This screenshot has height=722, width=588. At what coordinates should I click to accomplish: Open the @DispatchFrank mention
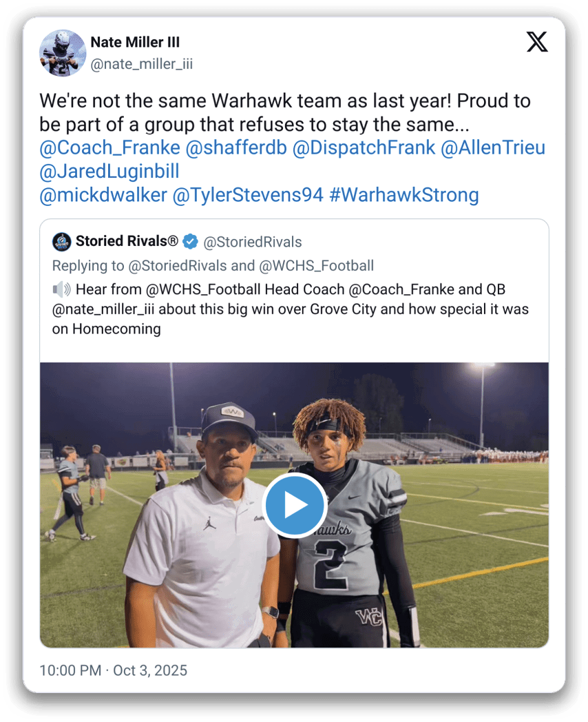click(x=364, y=148)
